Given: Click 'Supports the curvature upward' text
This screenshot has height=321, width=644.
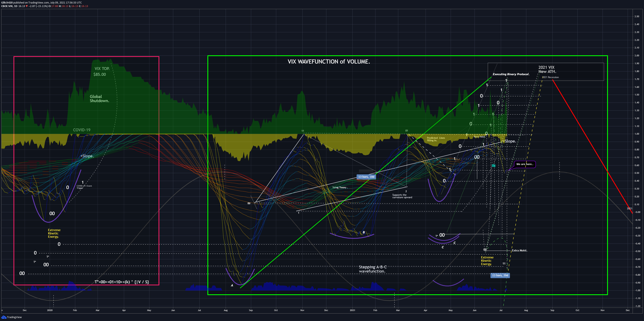Looking at the screenshot, I should [x=402, y=196].
